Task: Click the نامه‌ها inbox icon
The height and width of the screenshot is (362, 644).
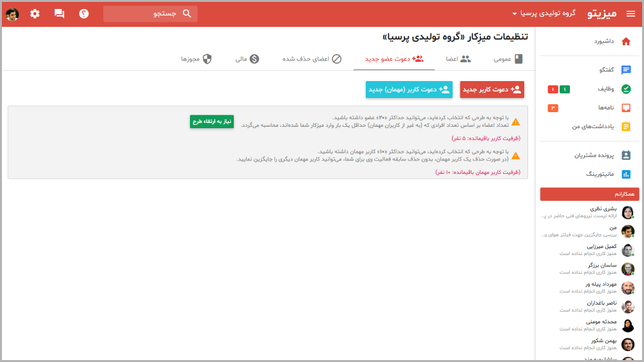Action: click(626, 108)
